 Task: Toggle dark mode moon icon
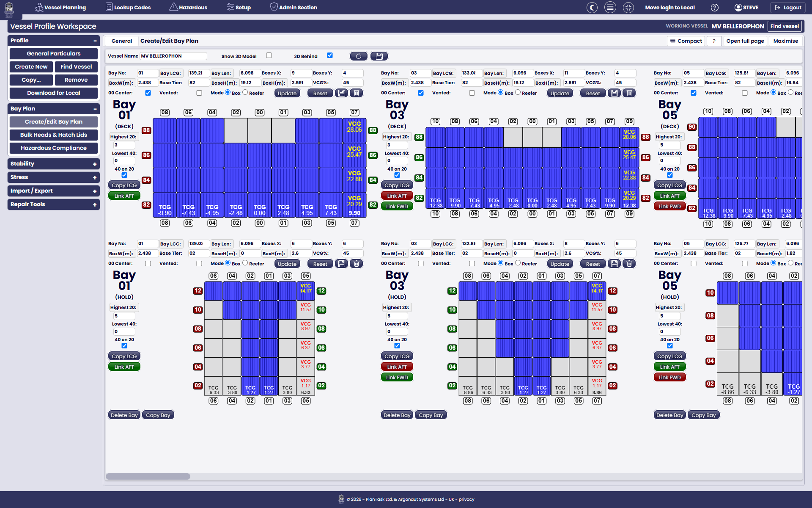pos(592,7)
